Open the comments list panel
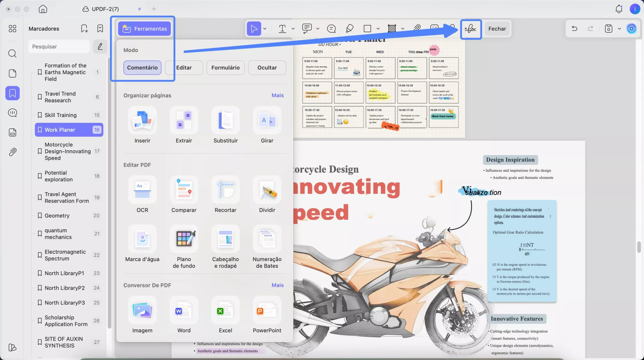Image resolution: width=644 pixels, height=360 pixels. [x=12, y=113]
